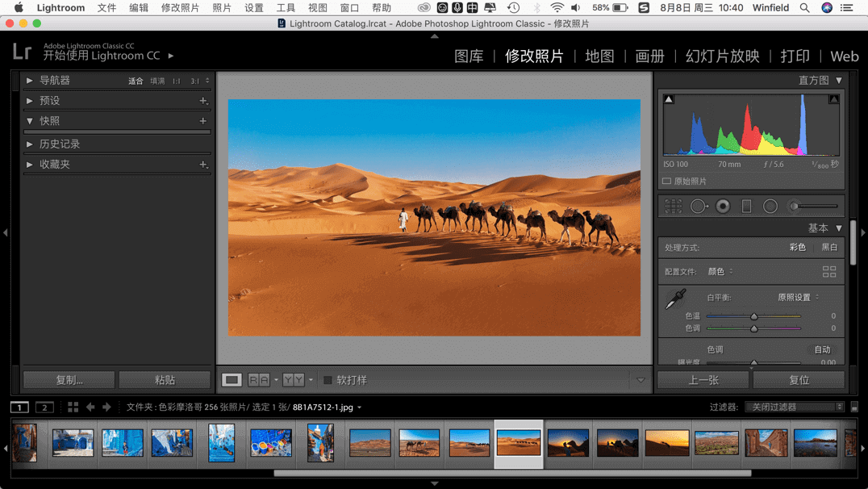The height and width of the screenshot is (489, 868).
Task: Click the 色调 tint slider handle
Action: [x=754, y=328]
